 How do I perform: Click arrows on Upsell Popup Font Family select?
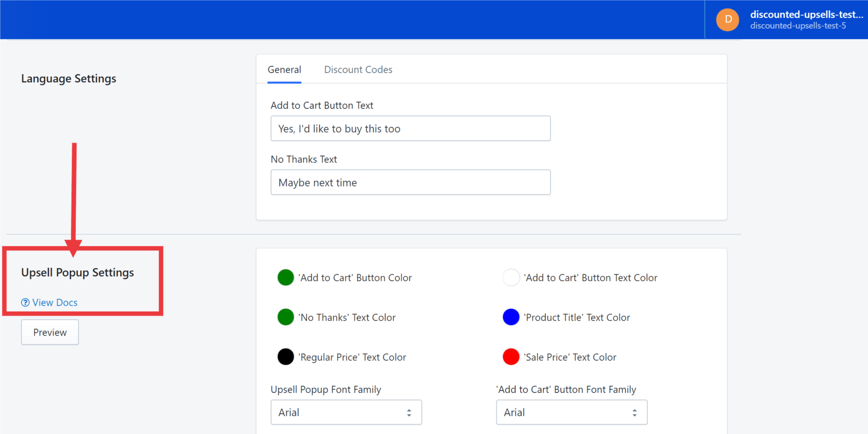pyautogui.click(x=409, y=412)
